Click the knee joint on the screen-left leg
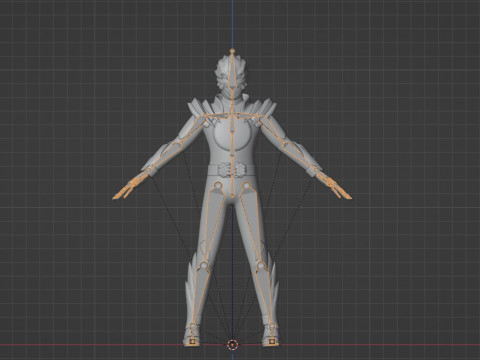Image resolution: width=480 pixels, height=360 pixels. (204, 265)
